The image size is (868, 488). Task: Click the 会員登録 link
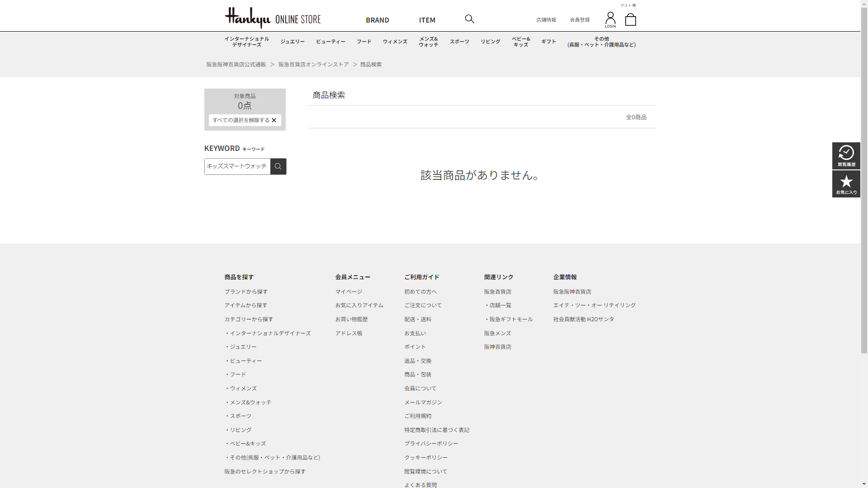click(x=580, y=20)
